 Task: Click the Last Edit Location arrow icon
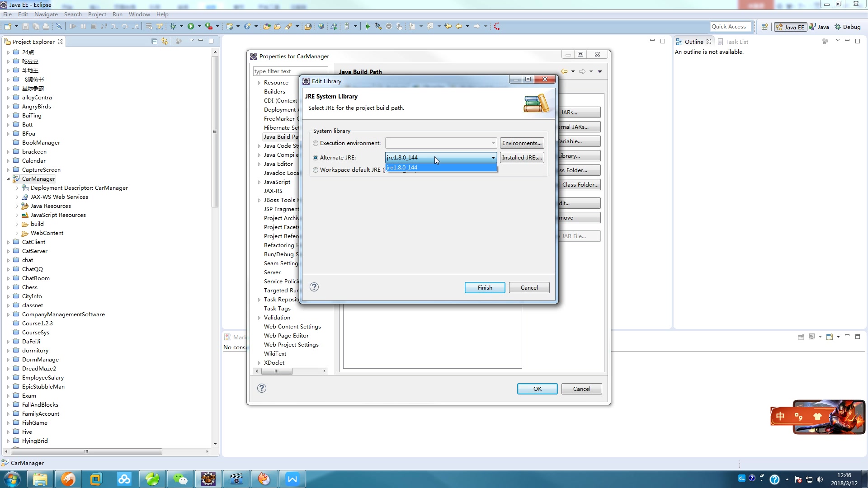(x=448, y=27)
